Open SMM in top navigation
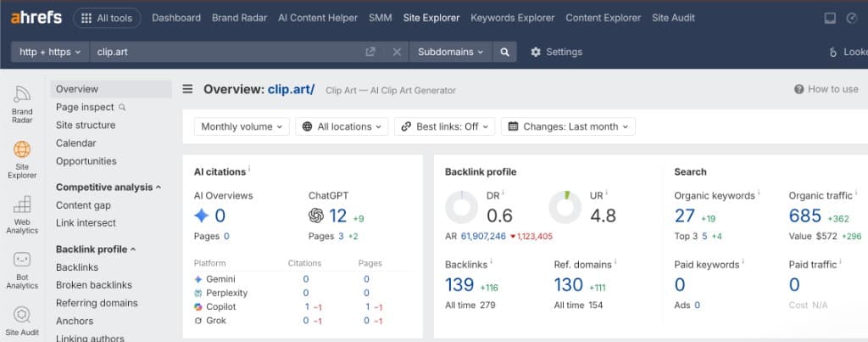The height and width of the screenshot is (342, 868). click(381, 18)
